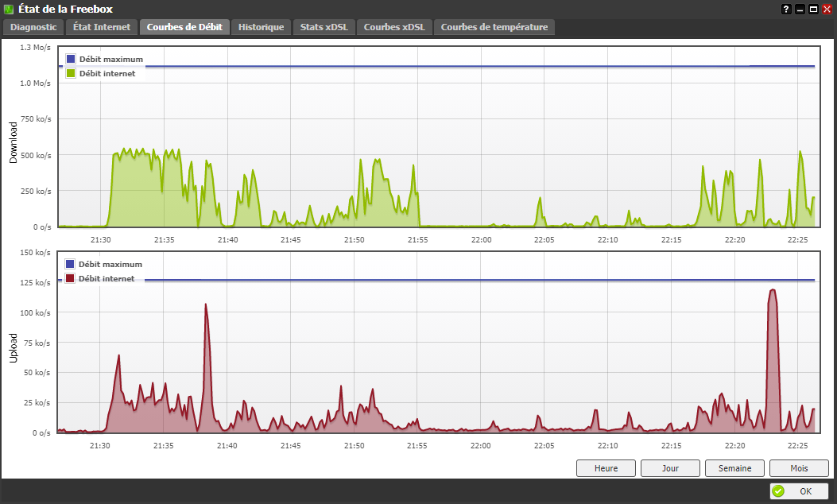Switch to the État Internet tab
This screenshot has height=504, width=837.
point(102,27)
